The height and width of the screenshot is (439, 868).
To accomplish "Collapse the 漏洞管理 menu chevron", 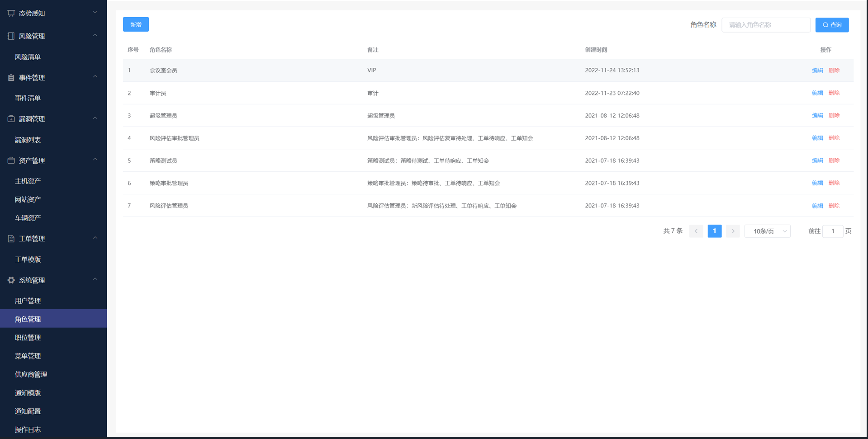I will 95,118.
